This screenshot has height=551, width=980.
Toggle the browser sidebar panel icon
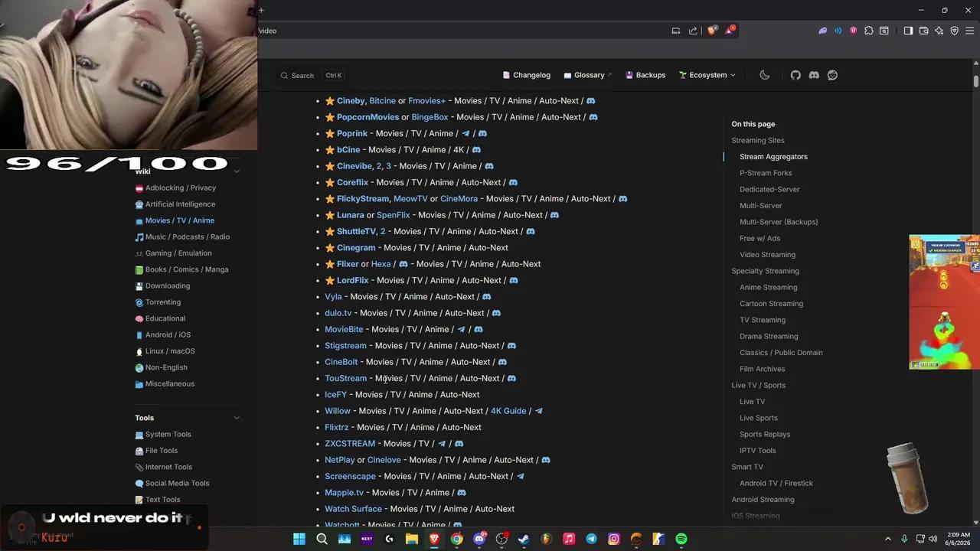pyautogui.click(x=908, y=31)
